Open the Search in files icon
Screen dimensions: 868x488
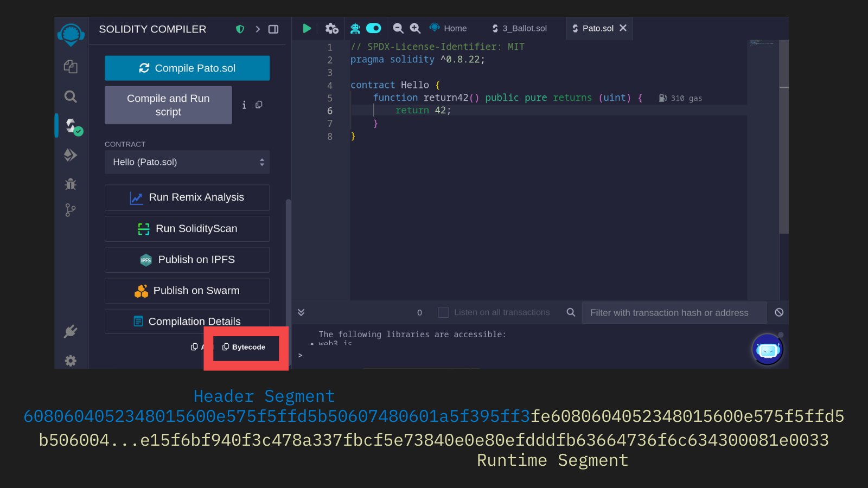click(71, 97)
